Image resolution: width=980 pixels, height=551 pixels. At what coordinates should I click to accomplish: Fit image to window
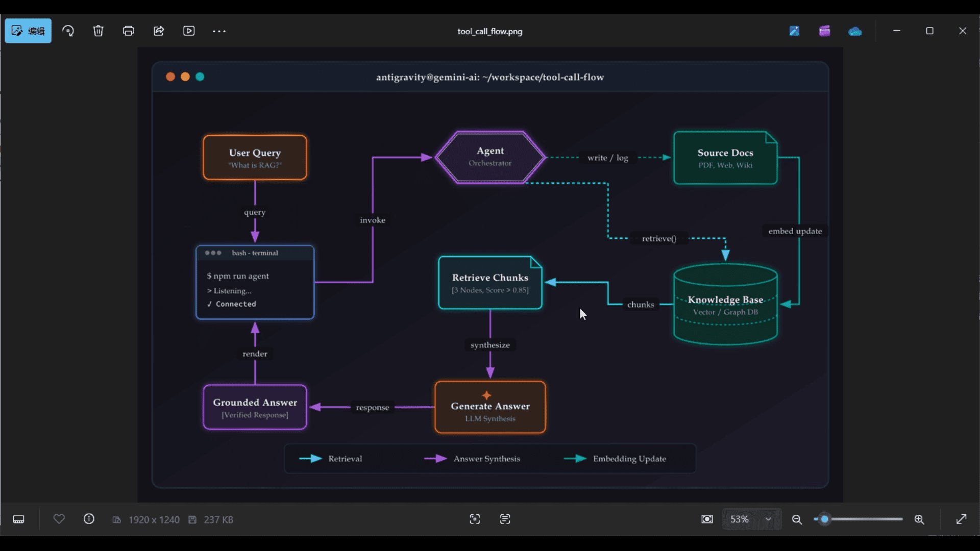pyautogui.click(x=707, y=519)
